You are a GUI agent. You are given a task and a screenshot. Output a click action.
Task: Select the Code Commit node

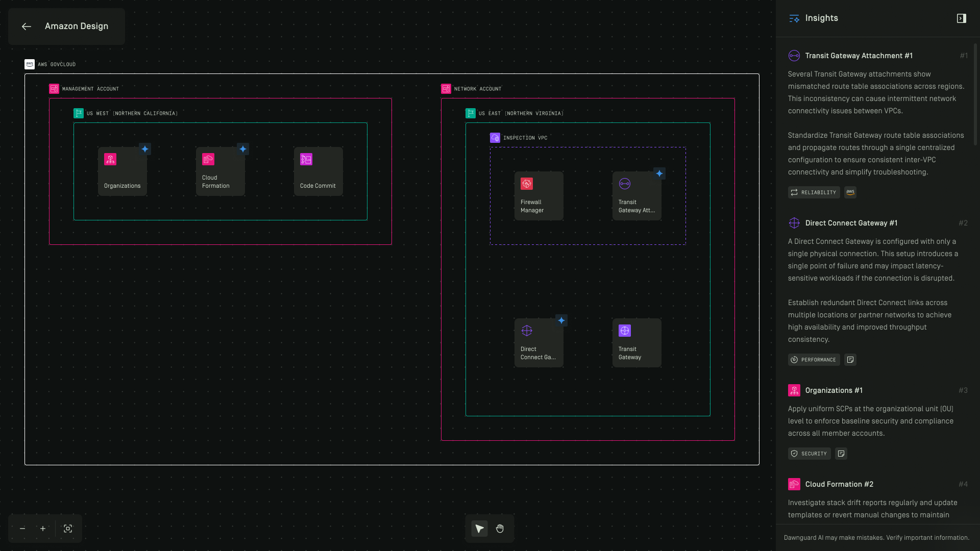coord(318,172)
